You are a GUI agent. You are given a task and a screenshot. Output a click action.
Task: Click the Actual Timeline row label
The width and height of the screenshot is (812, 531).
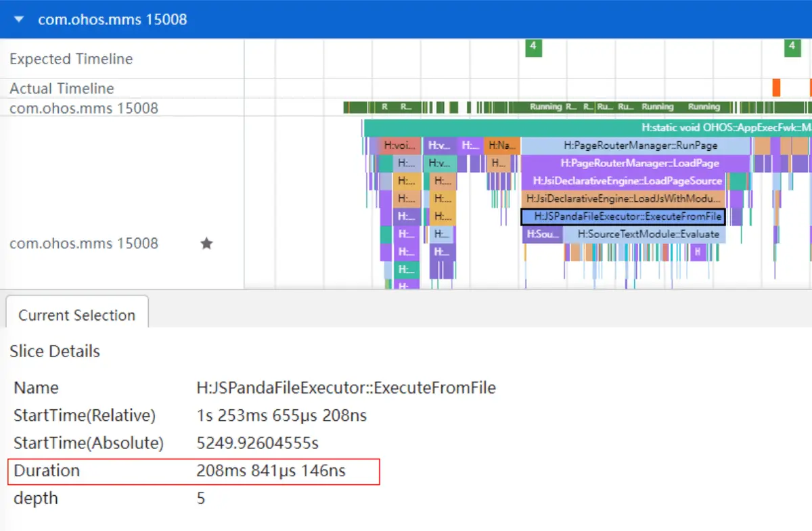click(x=62, y=88)
